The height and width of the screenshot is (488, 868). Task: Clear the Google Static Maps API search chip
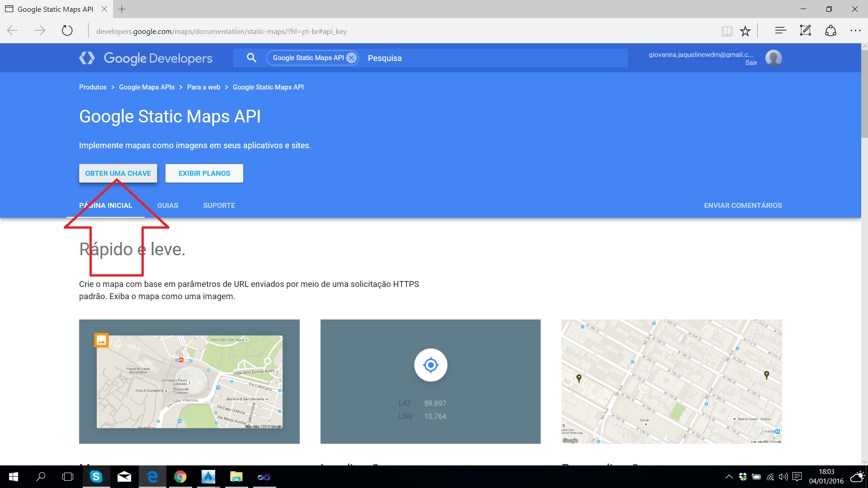pos(351,58)
